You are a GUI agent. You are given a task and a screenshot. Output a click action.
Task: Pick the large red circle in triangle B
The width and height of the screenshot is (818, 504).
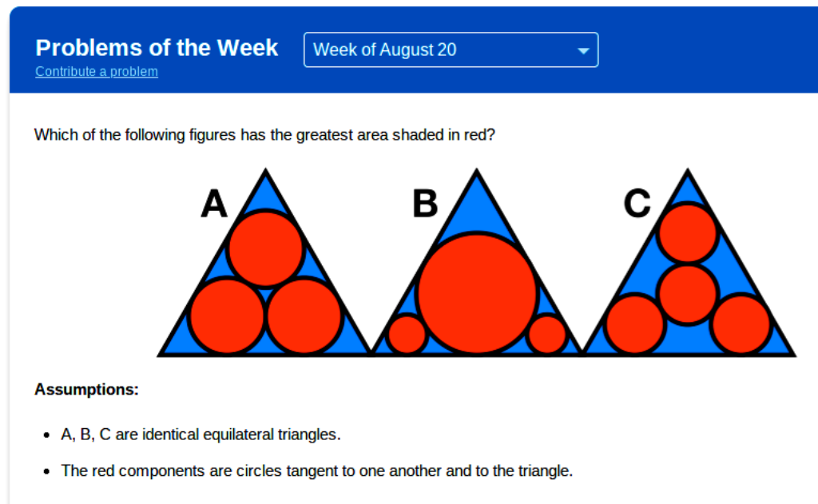click(x=477, y=293)
